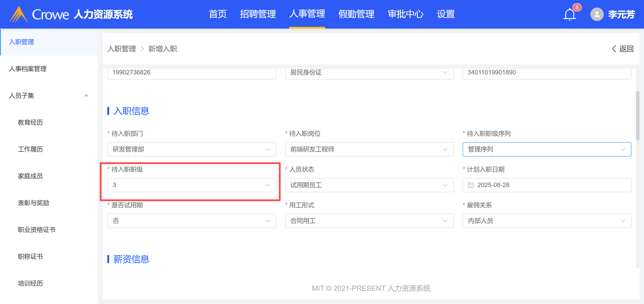Collapse the 人员子集 sidebar group
The width and height of the screenshot is (644, 304).
[x=86, y=95]
